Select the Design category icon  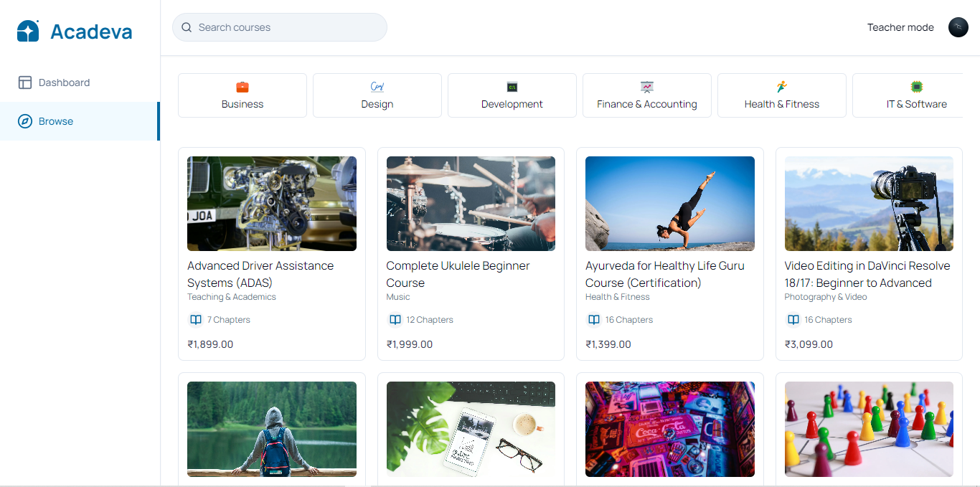(377, 87)
